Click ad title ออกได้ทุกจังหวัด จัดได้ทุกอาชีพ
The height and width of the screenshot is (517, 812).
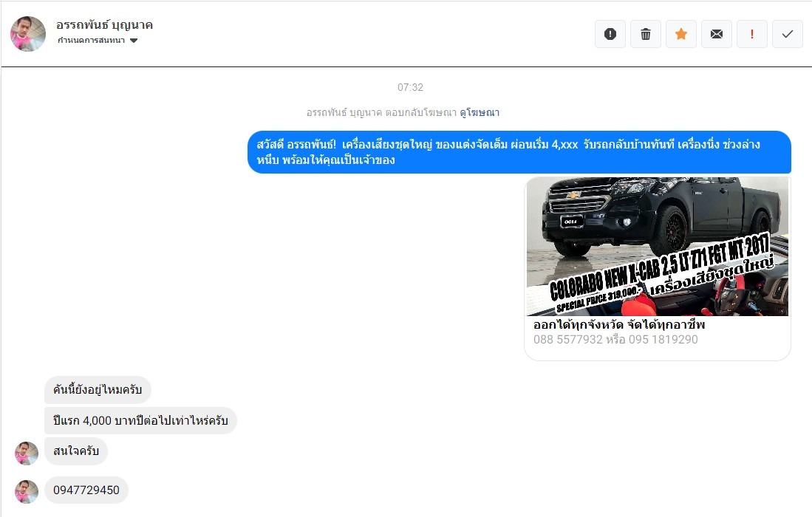click(x=619, y=324)
